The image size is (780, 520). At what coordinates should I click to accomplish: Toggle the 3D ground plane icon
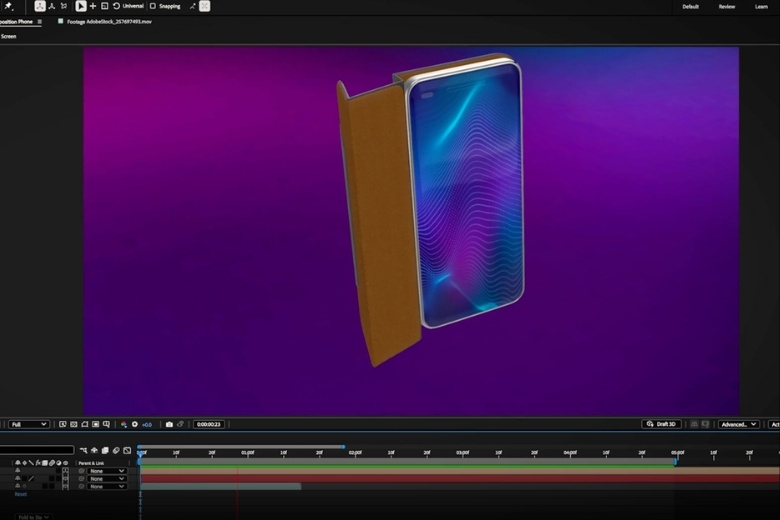tap(694, 424)
